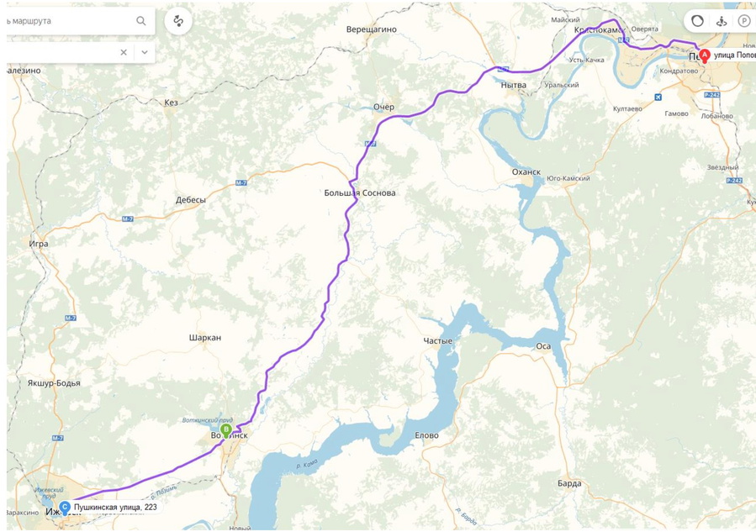Select green waypoint marker B at Votkinsk
Image resolution: width=756 pixels, height=532 pixels.
(225, 430)
